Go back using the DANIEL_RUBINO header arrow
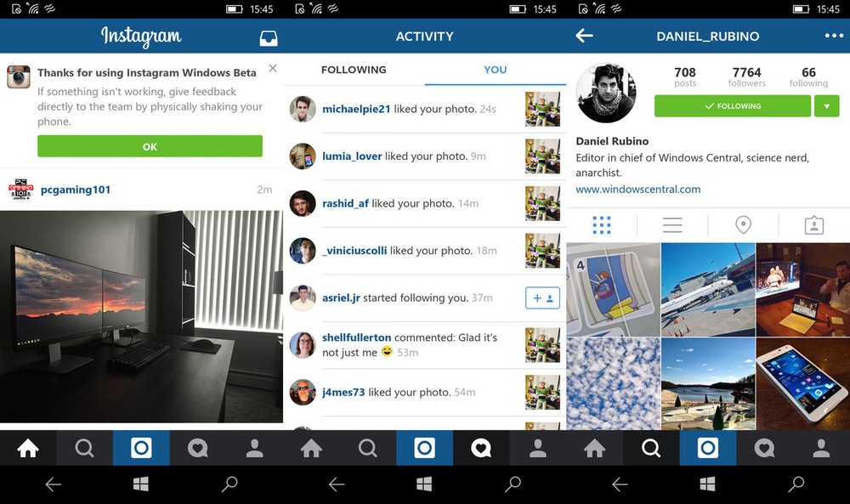Image resolution: width=850 pixels, height=504 pixels. pyautogui.click(x=585, y=36)
